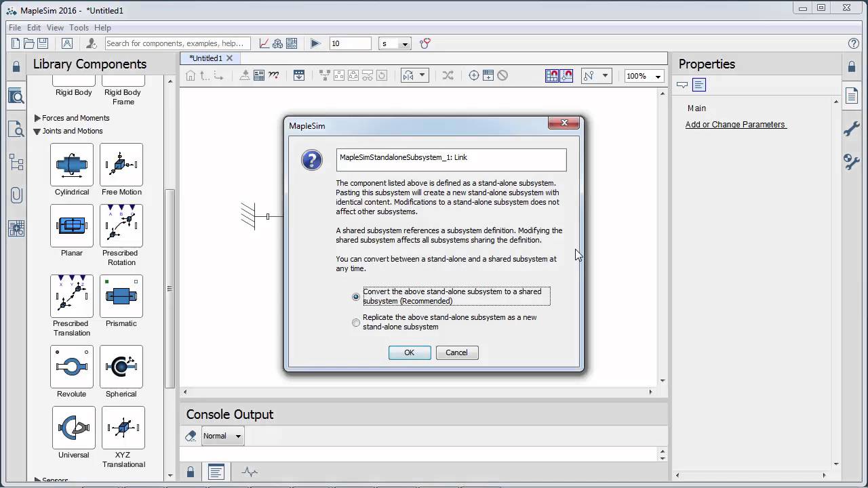The height and width of the screenshot is (488, 868).
Task: Create a new document via toolbar icon
Action: [x=16, y=43]
